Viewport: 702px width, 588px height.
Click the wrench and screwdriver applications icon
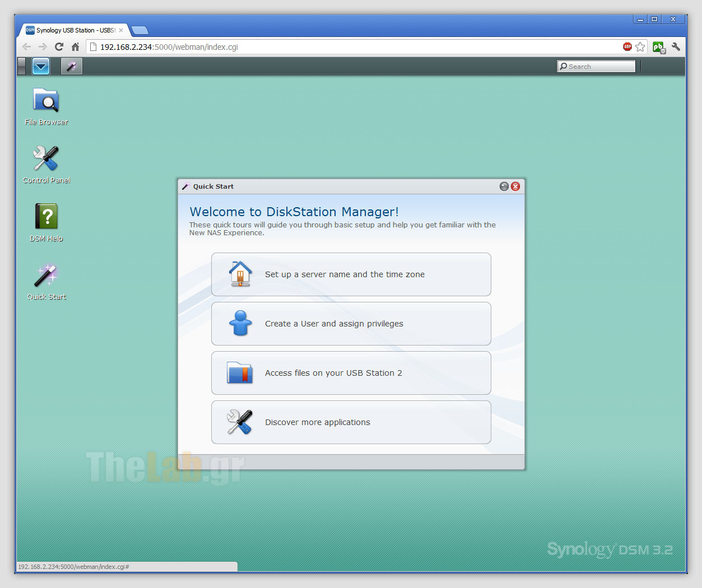pos(240,422)
